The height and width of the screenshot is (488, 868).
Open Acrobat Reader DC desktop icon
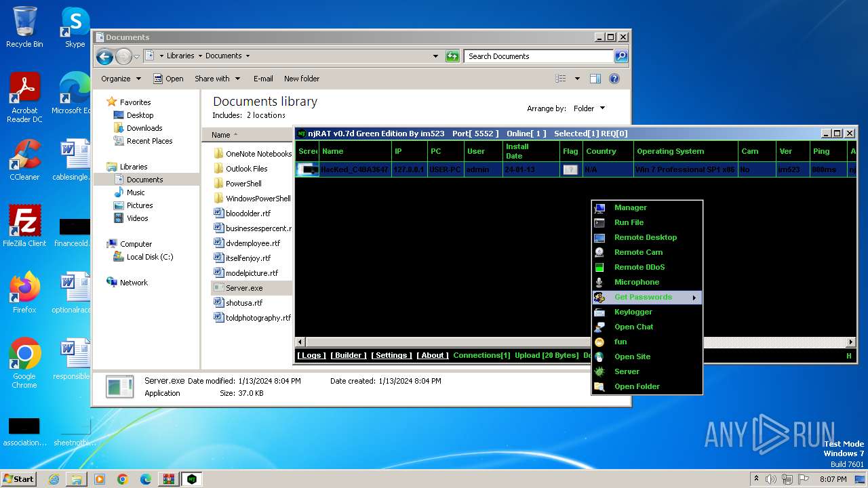tap(24, 98)
